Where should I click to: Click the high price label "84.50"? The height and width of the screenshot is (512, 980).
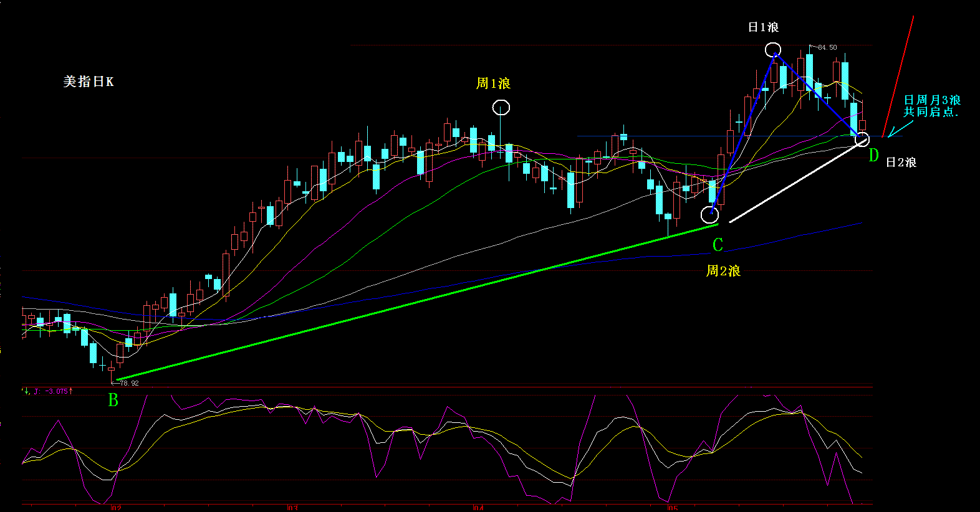[827, 47]
